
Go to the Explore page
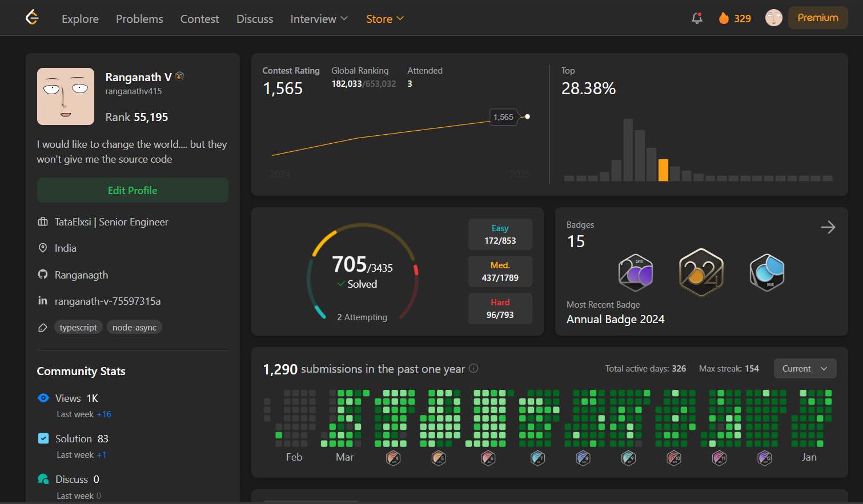point(80,19)
